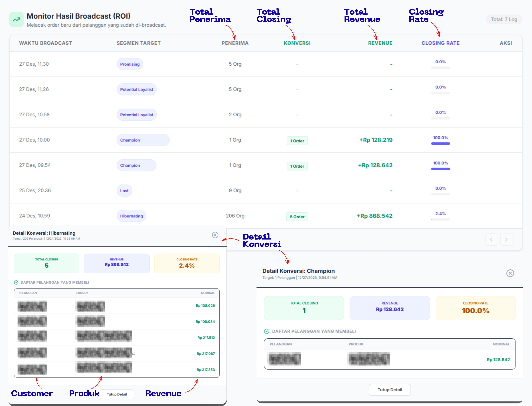532x406 pixels.
Task: Dismiss the Hibernating detail via X icon
Action: 215,235
